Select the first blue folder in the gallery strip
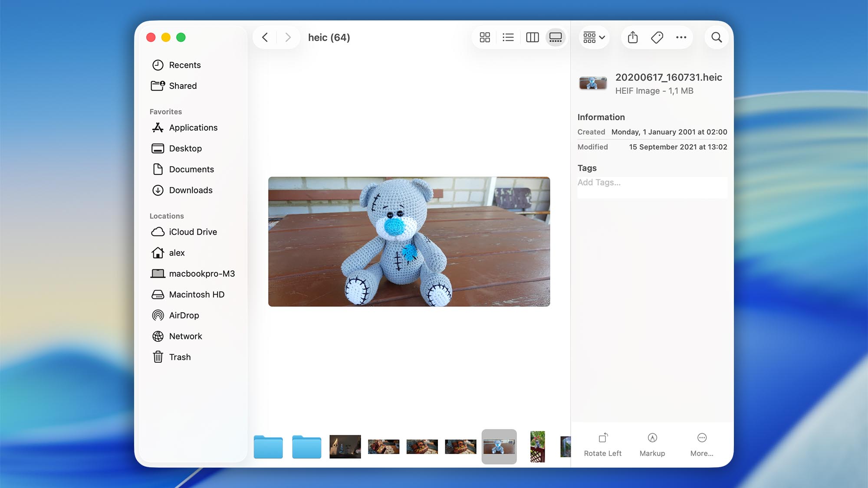The image size is (868, 488). coord(268,446)
